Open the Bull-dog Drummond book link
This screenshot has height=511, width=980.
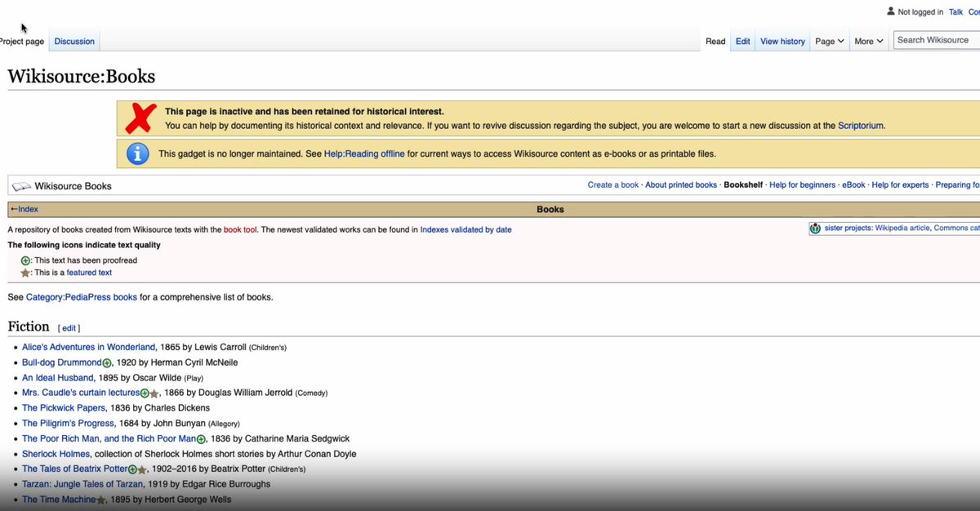62,362
